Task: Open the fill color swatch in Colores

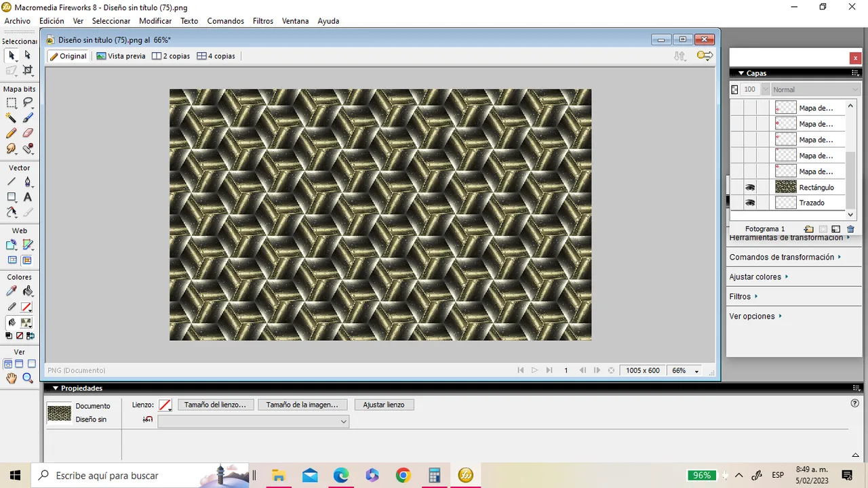Action: click(26, 323)
